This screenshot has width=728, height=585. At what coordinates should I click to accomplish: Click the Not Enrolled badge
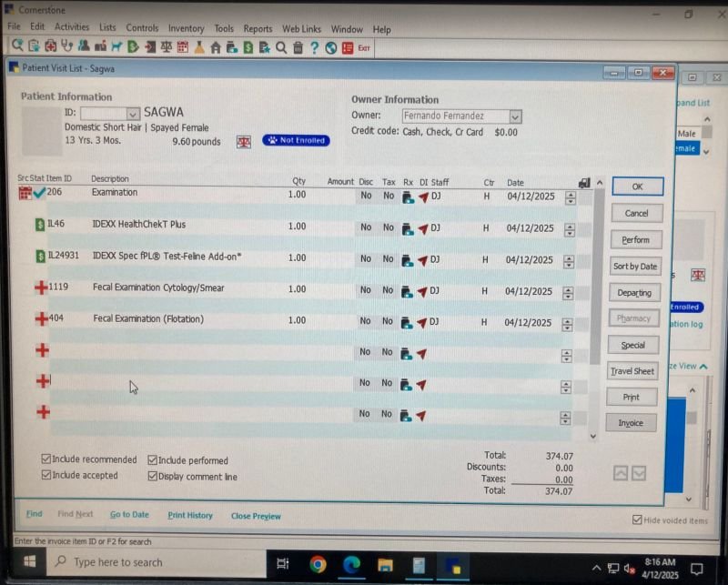pos(297,140)
